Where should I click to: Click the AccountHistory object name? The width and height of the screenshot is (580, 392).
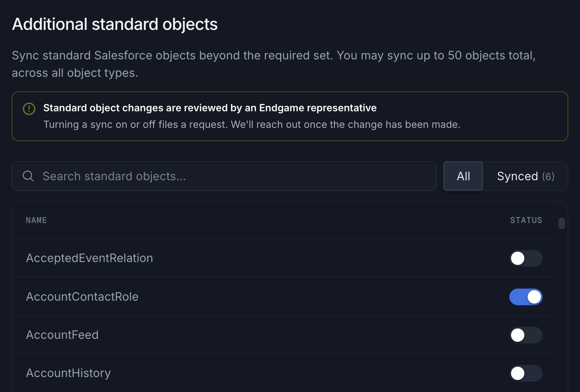[x=68, y=373]
